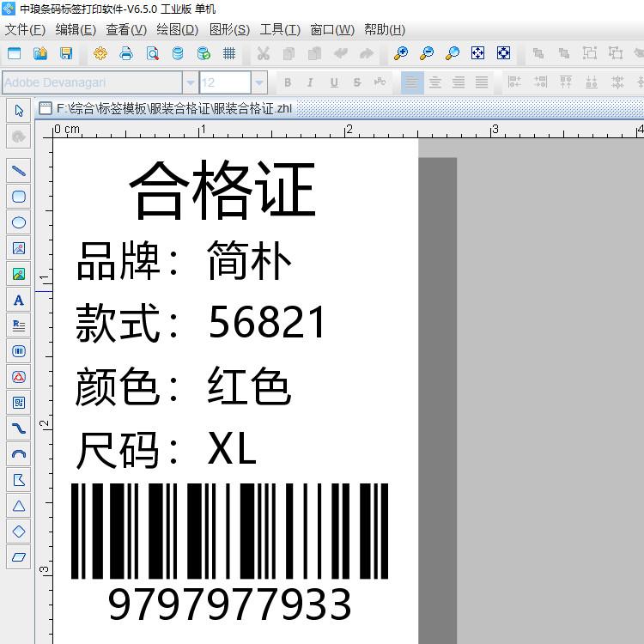This screenshot has height=644, width=644.
Task: Click the 合格证 title text
Action: [x=222, y=190]
